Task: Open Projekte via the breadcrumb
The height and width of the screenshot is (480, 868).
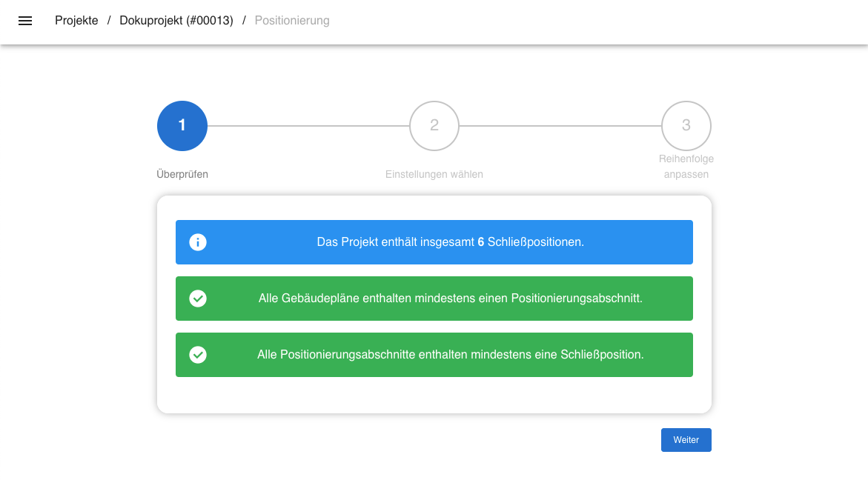Action: [x=76, y=21]
